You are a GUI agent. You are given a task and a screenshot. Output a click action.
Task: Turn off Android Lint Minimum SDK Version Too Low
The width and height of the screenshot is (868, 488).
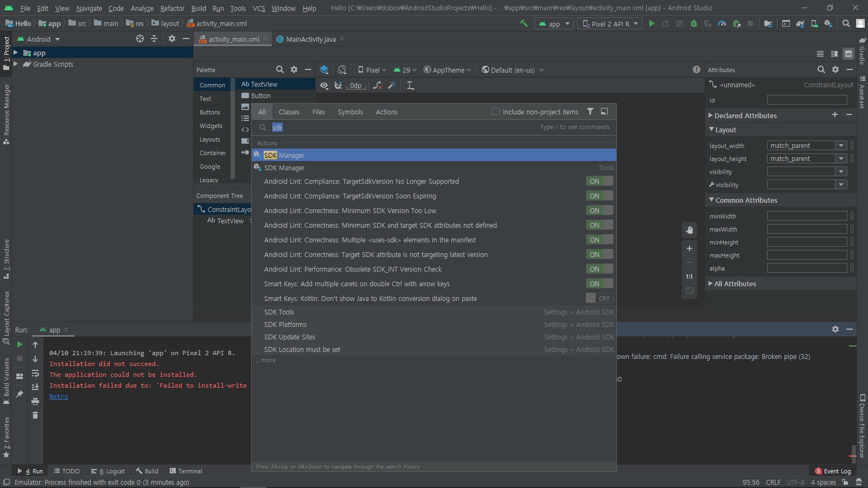coord(599,210)
